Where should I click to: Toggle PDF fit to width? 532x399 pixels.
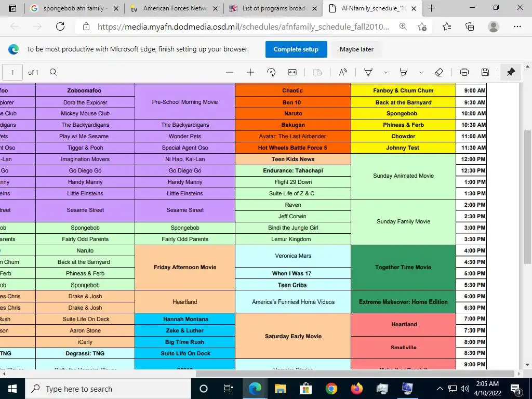pyautogui.click(x=292, y=72)
